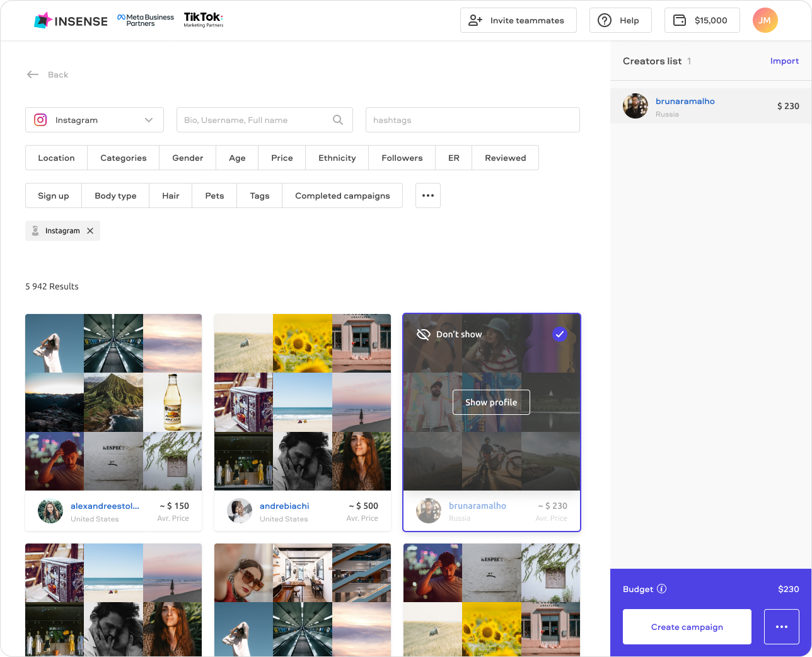Open the Sign up filter
The width and height of the screenshot is (812, 657).
[54, 195]
